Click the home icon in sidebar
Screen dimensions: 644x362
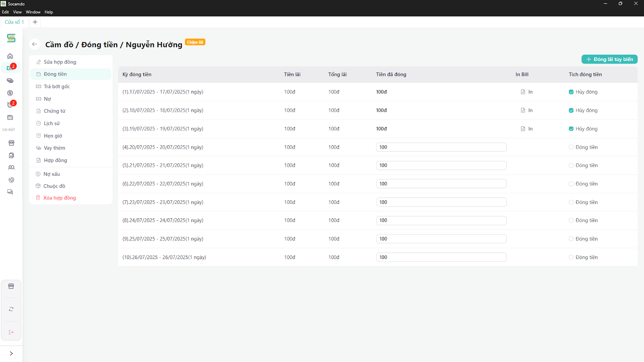coord(10,56)
